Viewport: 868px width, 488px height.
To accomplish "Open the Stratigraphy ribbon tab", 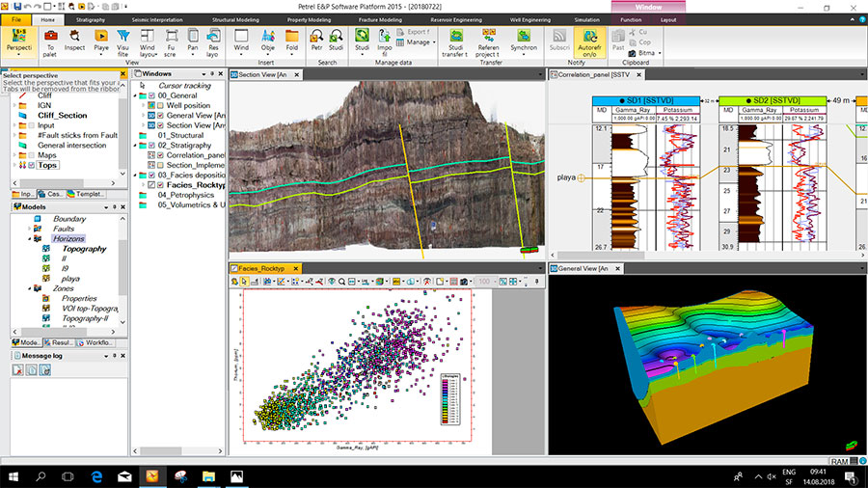I will click(x=91, y=20).
